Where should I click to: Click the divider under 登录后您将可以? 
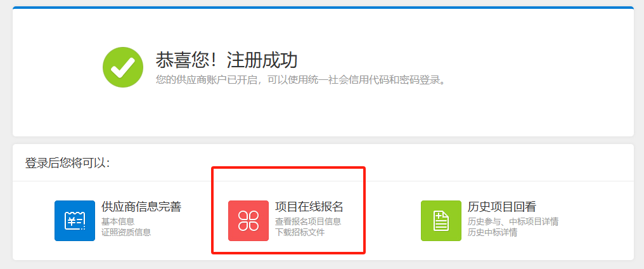pos(323,181)
